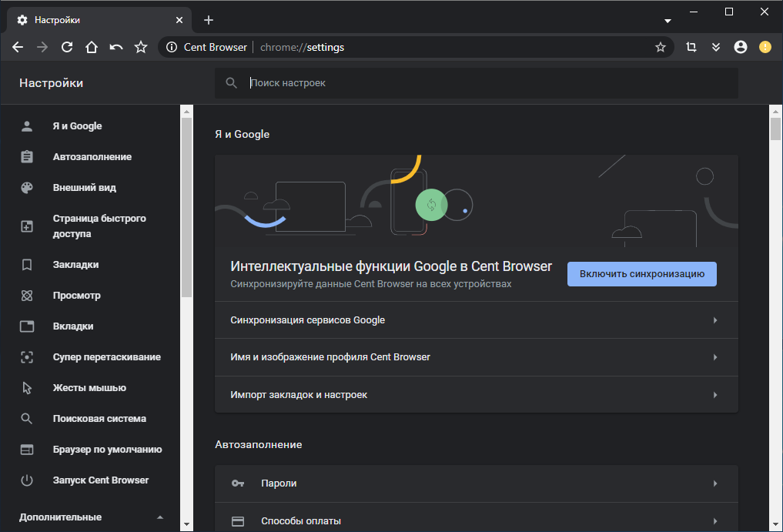Click the Супер перетаскивание sidebar icon
Viewport: 783px width, 532px height.
(27, 357)
